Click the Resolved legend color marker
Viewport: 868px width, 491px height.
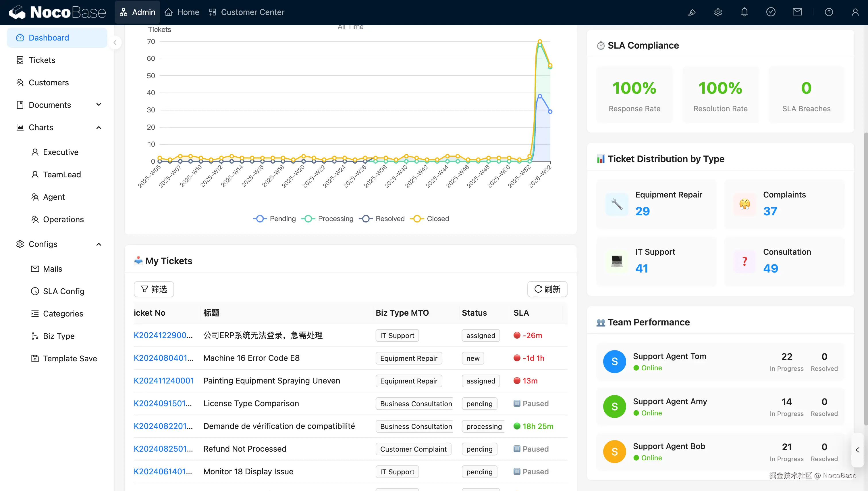point(366,218)
